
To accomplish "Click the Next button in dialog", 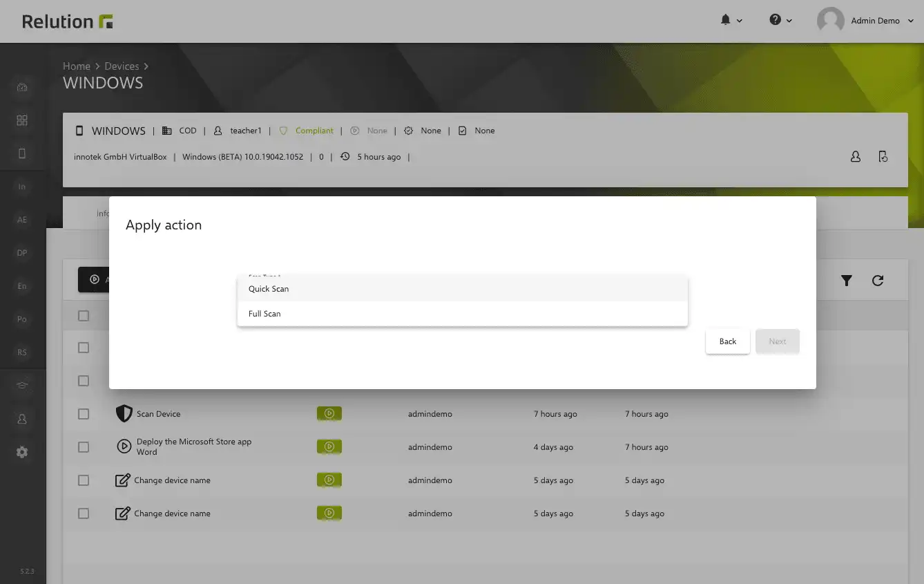I will coord(778,341).
